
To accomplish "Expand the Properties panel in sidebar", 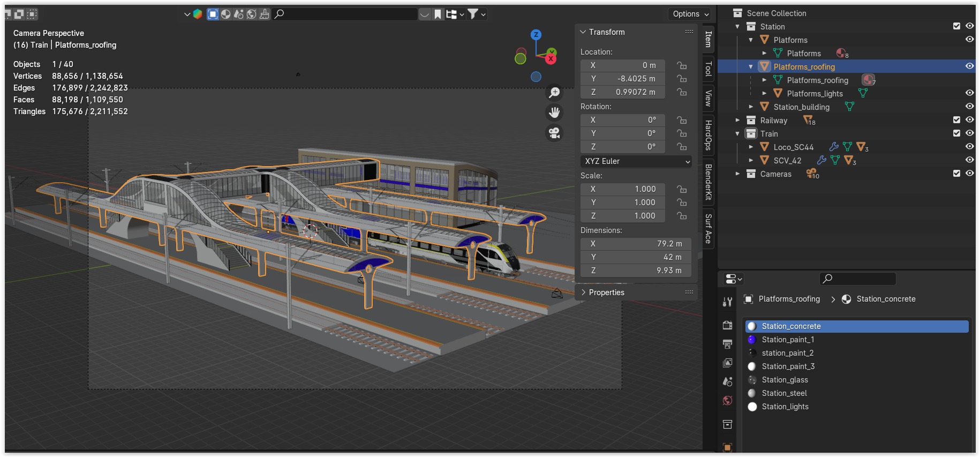I will pyautogui.click(x=583, y=293).
